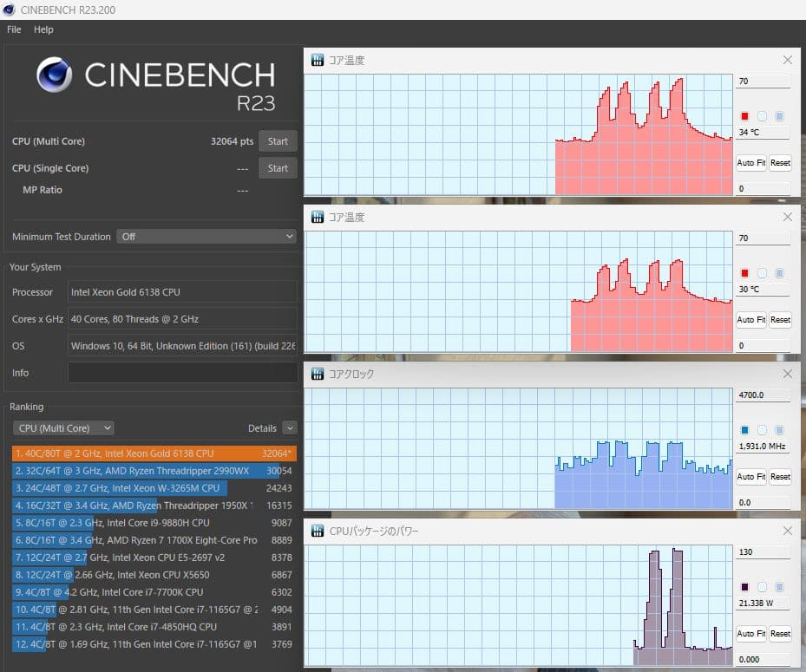Screen dimensions: 806x672
Task: Click the light blue square icon in CPUパッケージのパワー graph
Action: tap(779, 587)
